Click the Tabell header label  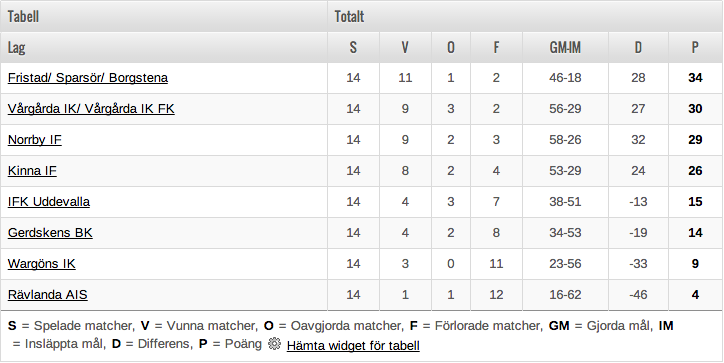(23, 17)
